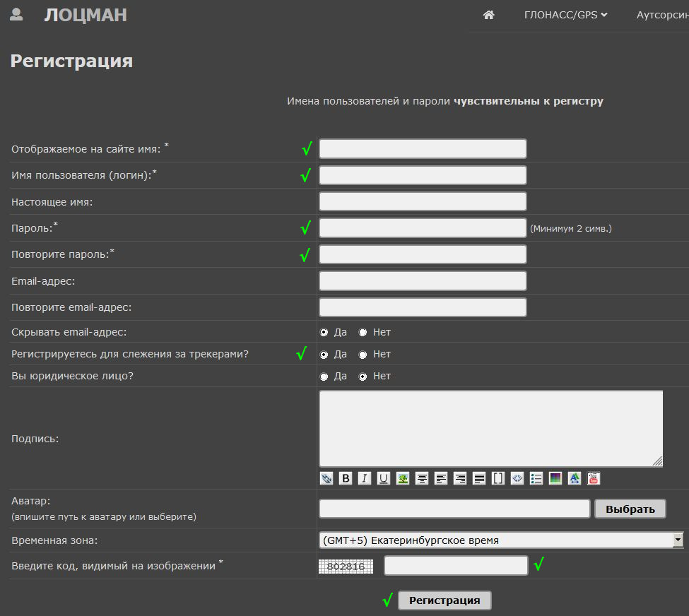Screen dimensions: 689x616
Task: Center align the signature text
Action: click(x=422, y=478)
